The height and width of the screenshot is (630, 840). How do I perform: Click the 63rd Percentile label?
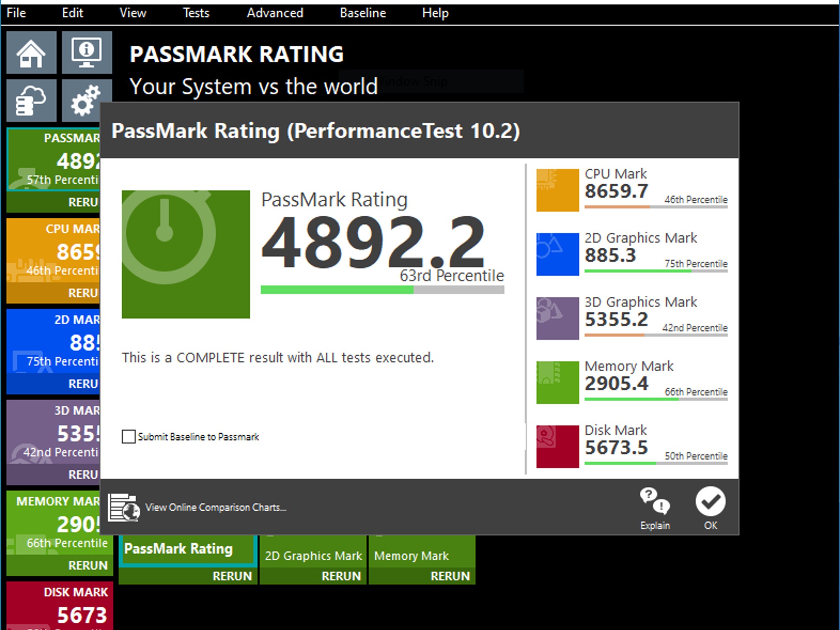(x=452, y=276)
